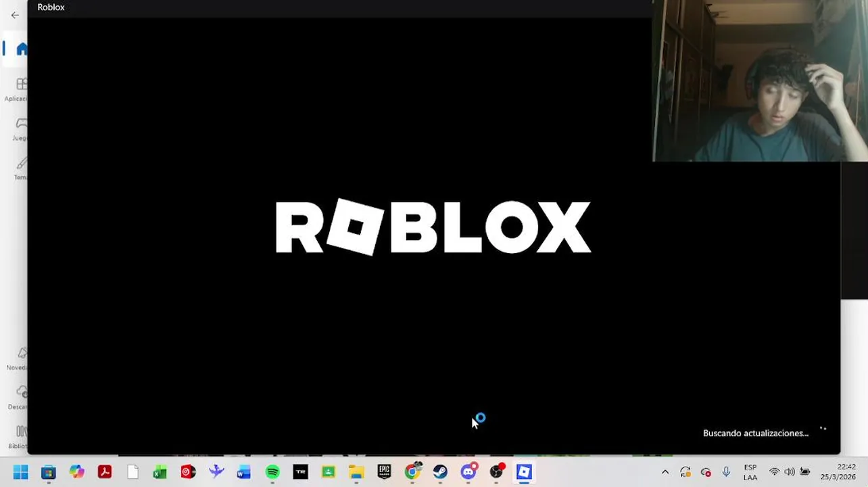Viewport: 868px width, 487px height.
Task: Change ESP LAA input language
Action: 750,472
